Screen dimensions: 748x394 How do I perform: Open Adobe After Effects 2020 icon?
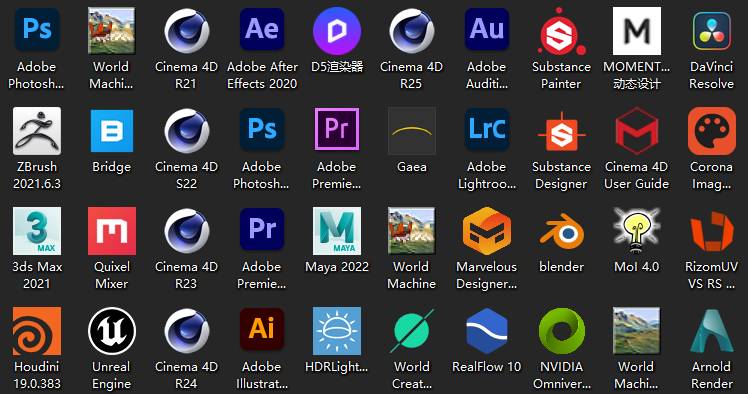coord(262,31)
